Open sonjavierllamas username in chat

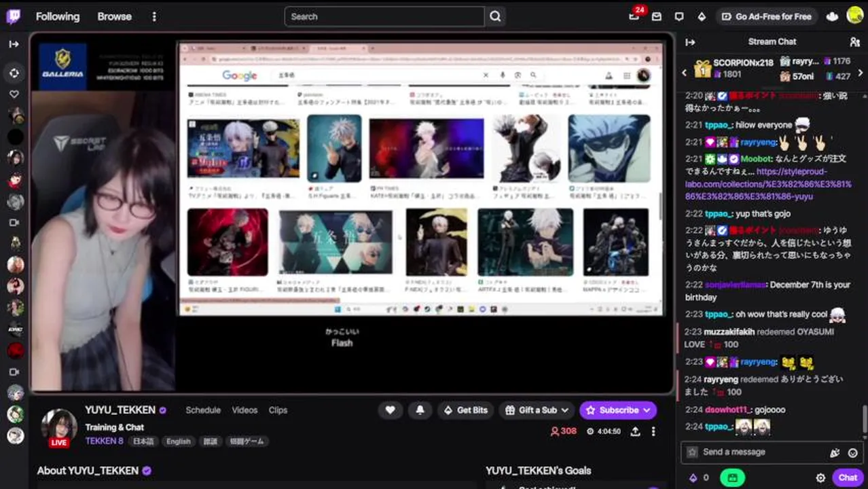coord(736,285)
